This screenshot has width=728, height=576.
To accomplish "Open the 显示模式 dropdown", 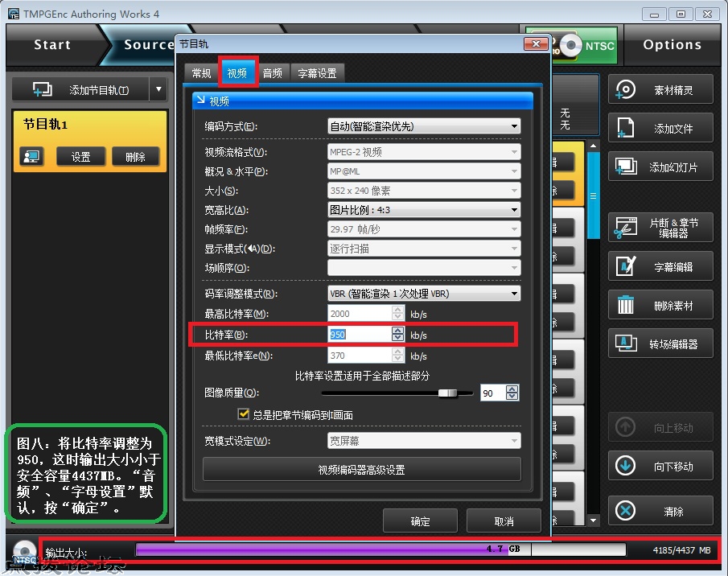I will tap(424, 249).
